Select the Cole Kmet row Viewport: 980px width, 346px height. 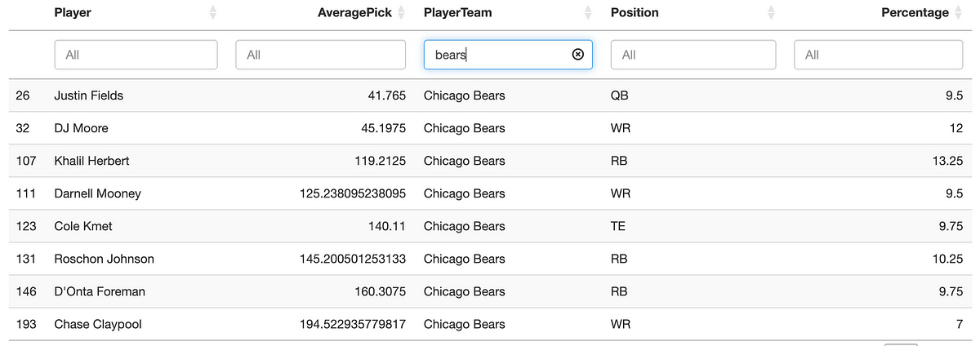click(490, 226)
